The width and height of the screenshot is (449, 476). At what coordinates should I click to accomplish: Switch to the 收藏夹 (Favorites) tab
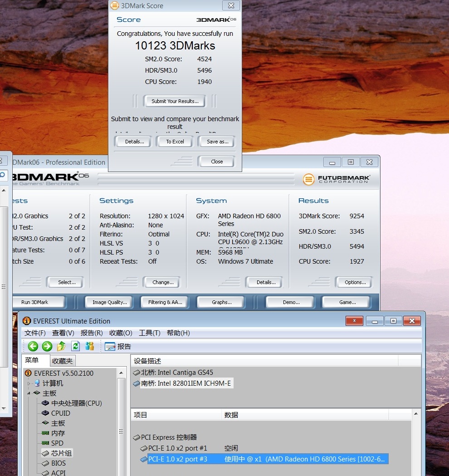pos(62,361)
